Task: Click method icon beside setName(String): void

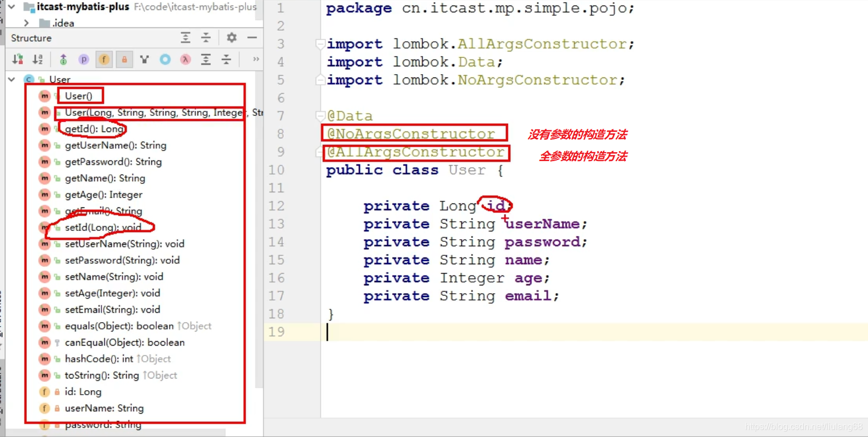Action: [x=44, y=276]
